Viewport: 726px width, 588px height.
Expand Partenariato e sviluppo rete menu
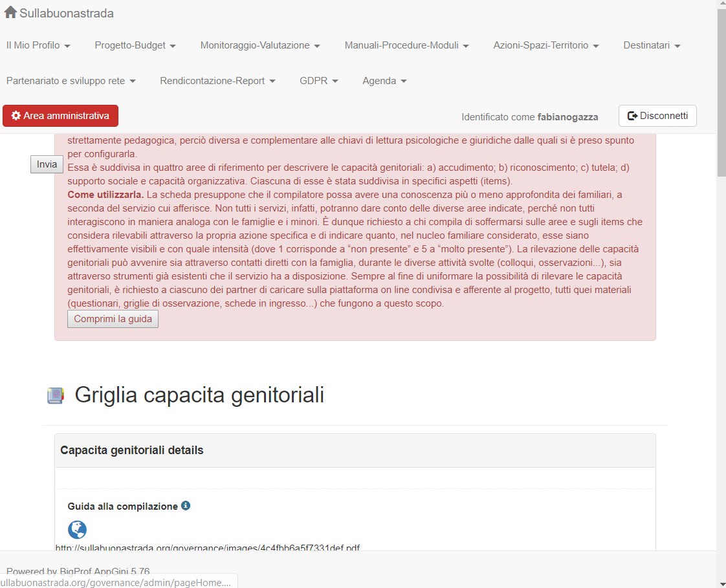tap(71, 81)
